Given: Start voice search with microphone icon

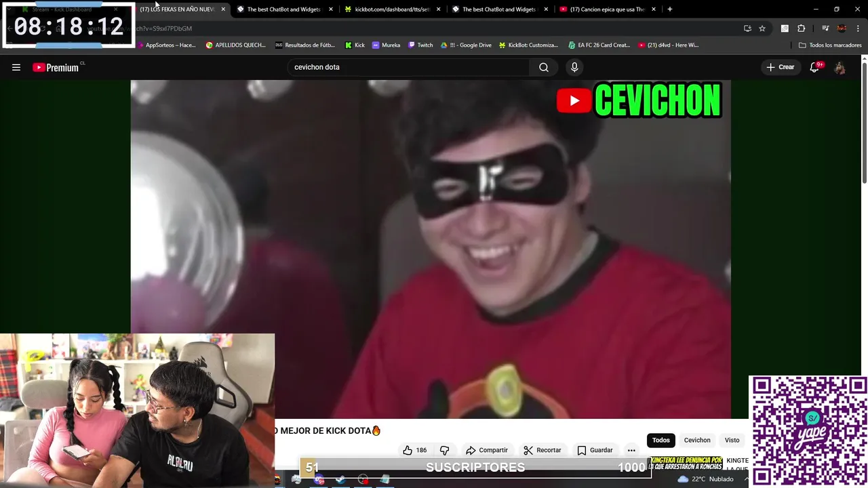Looking at the screenshot, I should (x=574, y=67).
